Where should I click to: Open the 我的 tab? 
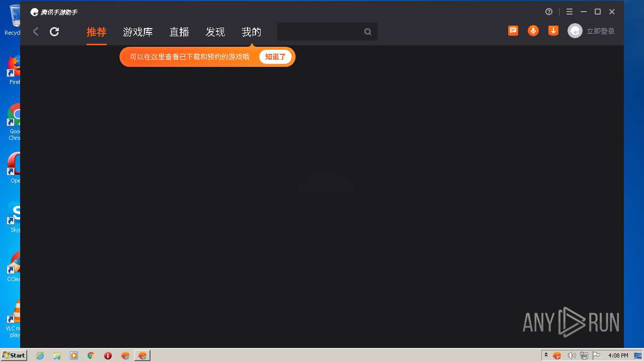(x=252, y=32)
